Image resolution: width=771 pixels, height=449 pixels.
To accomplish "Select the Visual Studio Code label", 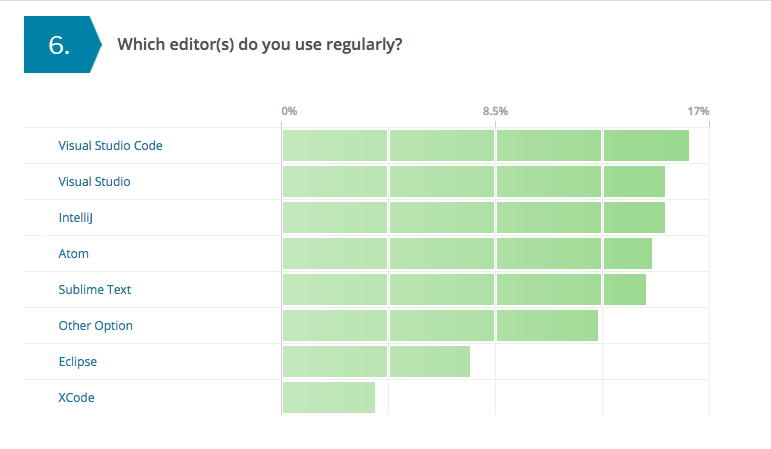I will click(110, 146).
